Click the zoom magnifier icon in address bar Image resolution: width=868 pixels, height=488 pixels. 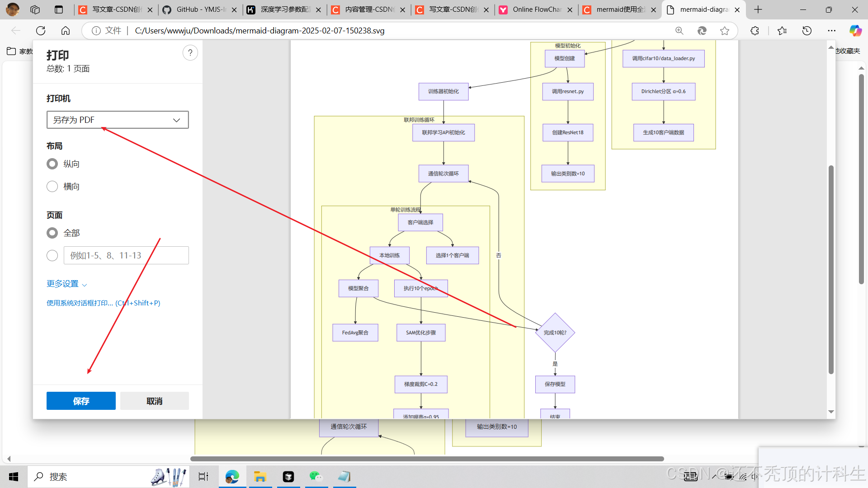point(679,31)
